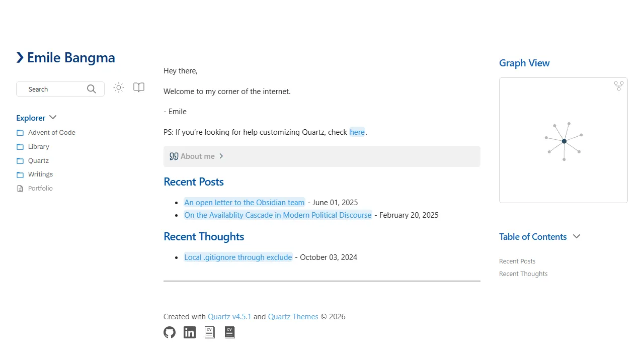Jump to Recent Thoughts in Table of Contents
The height and width of the screenshot is (362, 644).
(523, 274)
